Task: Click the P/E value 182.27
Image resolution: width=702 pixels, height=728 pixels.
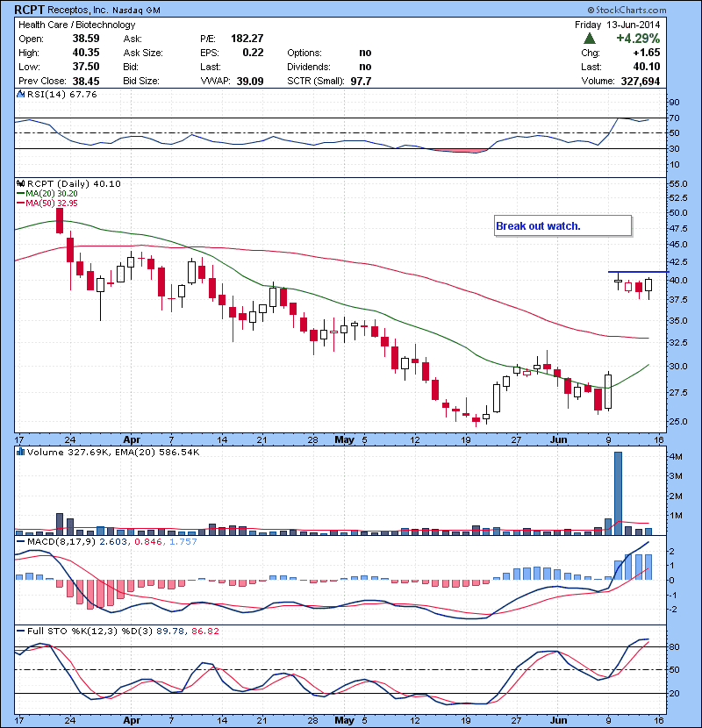Action: [x=247, y=39]
